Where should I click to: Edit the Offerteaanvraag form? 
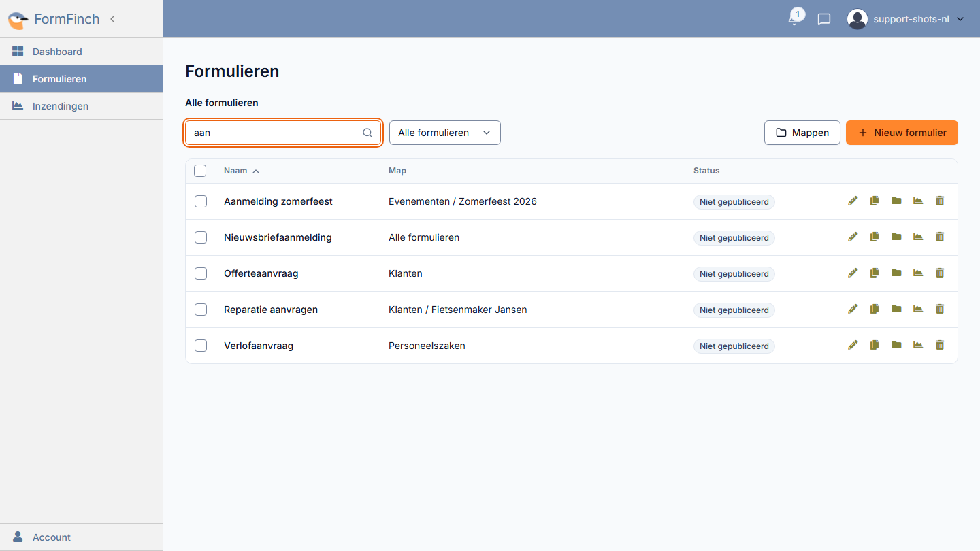coord(853,273)
